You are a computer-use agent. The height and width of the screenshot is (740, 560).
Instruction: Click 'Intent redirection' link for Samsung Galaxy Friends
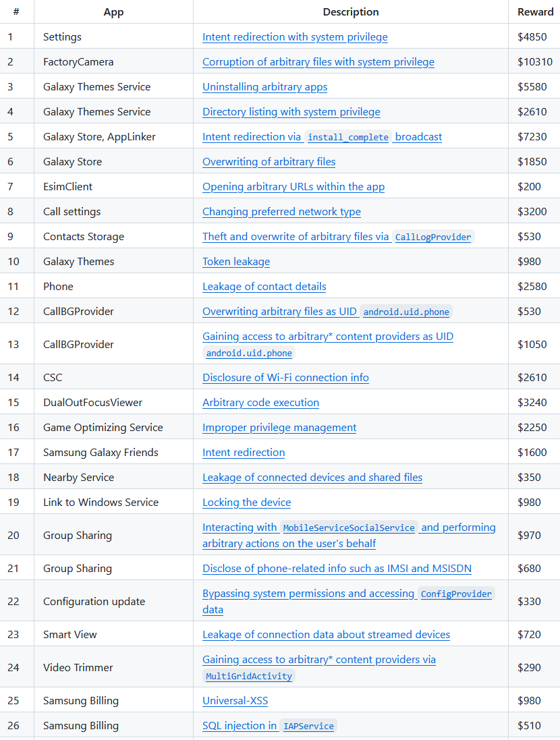coord(244,453)
